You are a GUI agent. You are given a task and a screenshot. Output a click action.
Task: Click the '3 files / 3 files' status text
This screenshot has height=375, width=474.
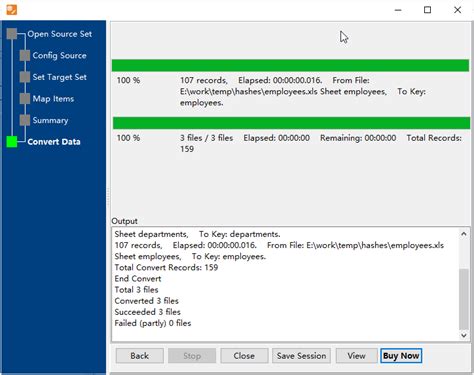click(207, 138)
